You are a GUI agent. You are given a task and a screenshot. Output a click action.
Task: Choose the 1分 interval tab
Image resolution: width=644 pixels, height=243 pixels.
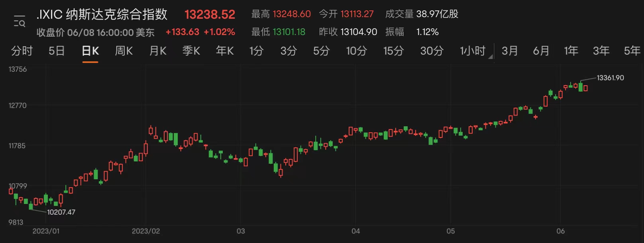point(256,51)
